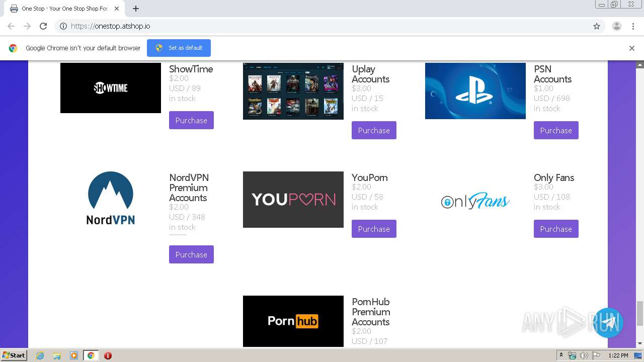Purchase Uplay Accounts
The height and width of the screenshot is (362, 644).
tap(374, 130)
